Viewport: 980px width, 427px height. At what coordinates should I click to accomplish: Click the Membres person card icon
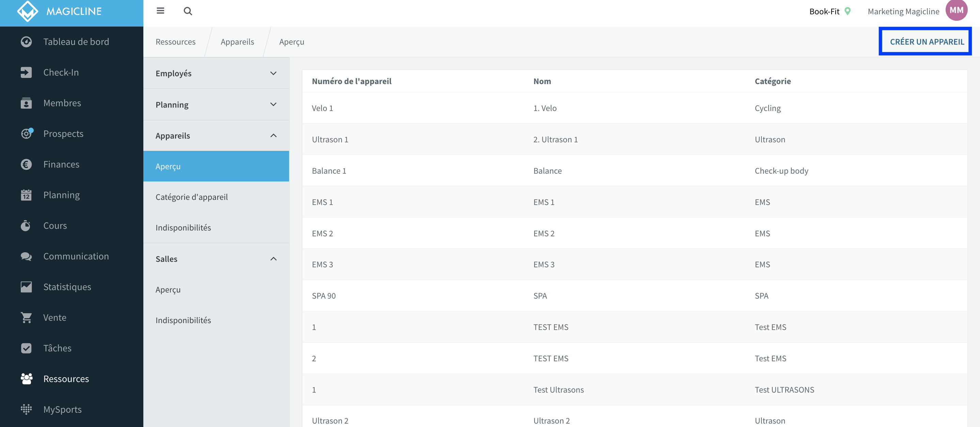point(26,103)
